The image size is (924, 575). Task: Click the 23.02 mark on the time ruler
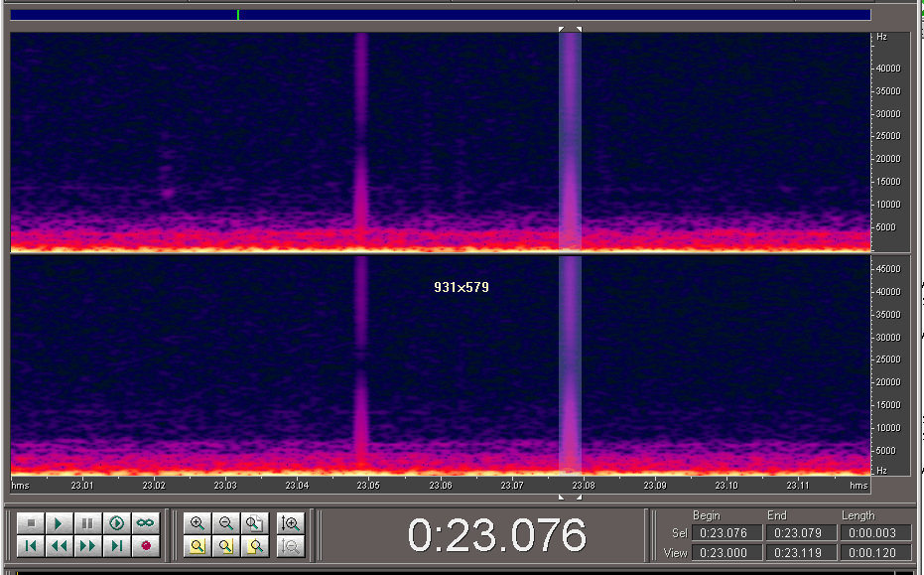(154, 485)
